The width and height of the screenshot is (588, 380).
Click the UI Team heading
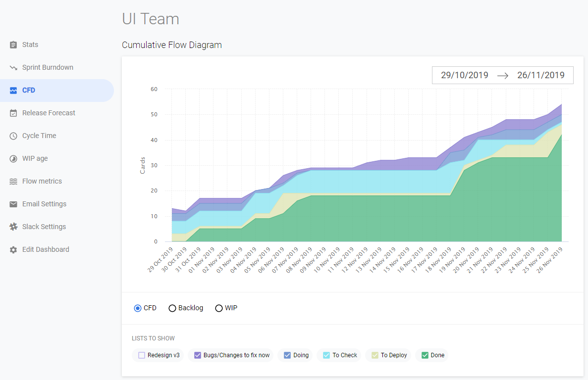(150, 19)
